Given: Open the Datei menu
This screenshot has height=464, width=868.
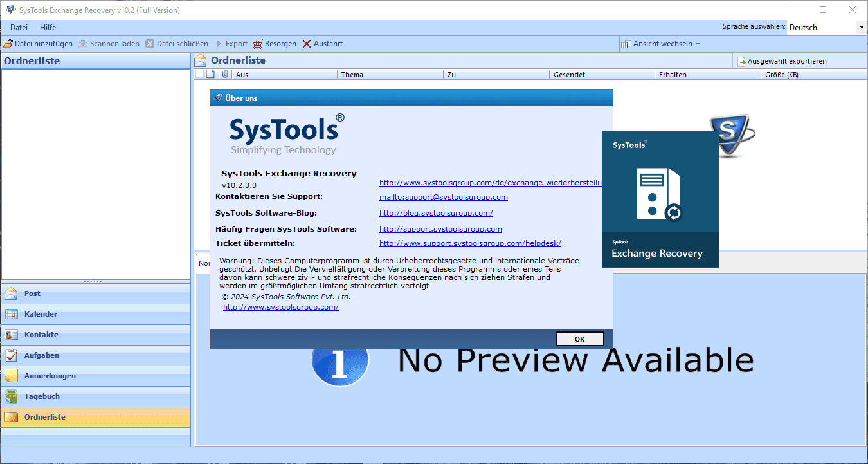Looking at the screenshot, I should pyautogui.click(x=19, y=28).
